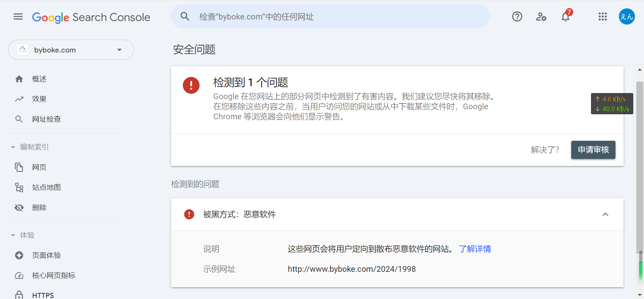Open the byboke.com property dropdown
The image size is (644, 299).
coord(71,50)
